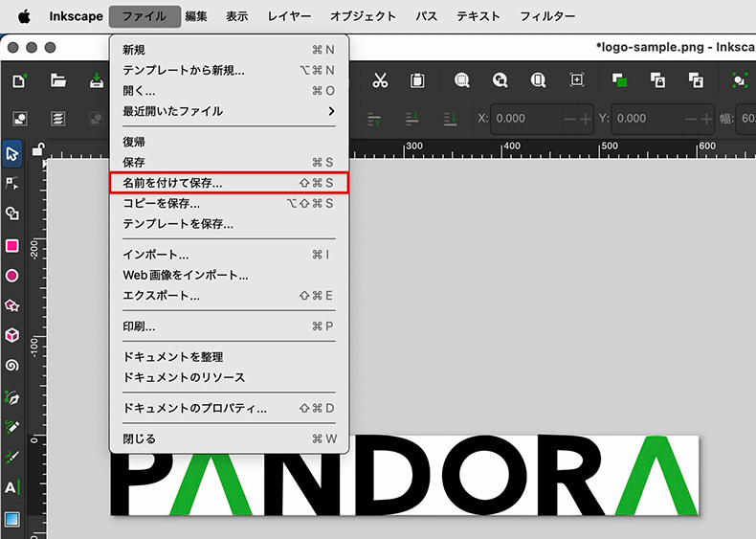Click the lower selection to bottom icon

(x=451, y=119)
